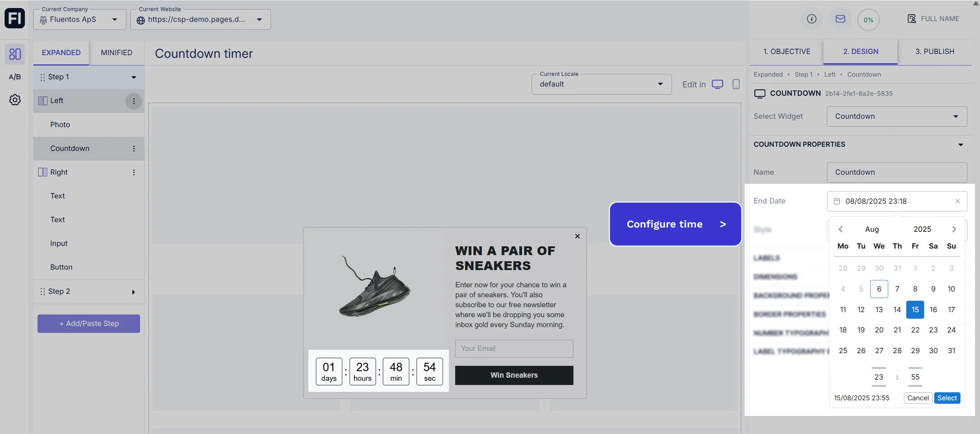The height and width of the screenshot is (434, 980).
Task: Confirm the date with the Select button
Action: pos(947,398)
